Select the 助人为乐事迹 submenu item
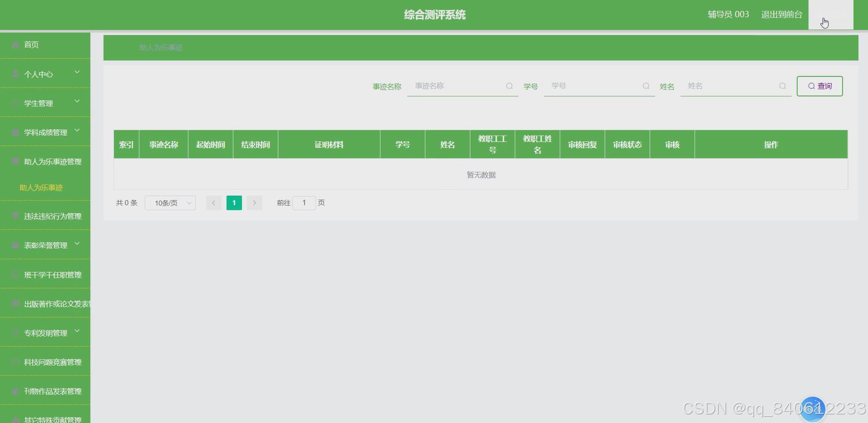 coord(41,187)
